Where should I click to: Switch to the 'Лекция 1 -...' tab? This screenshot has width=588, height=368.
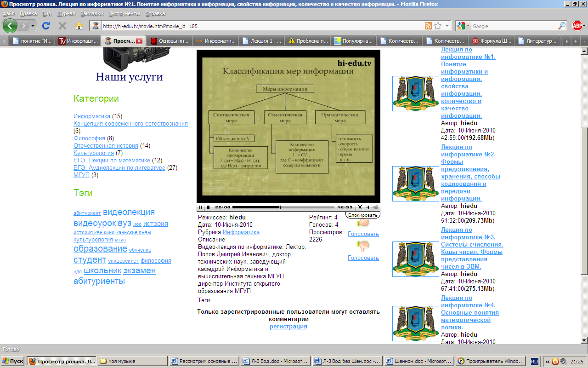[261, 41]
